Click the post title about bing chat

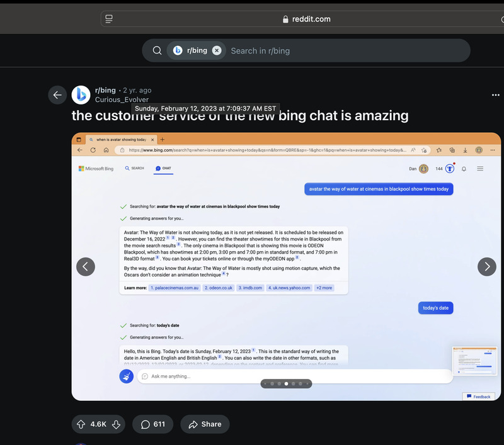240,116
